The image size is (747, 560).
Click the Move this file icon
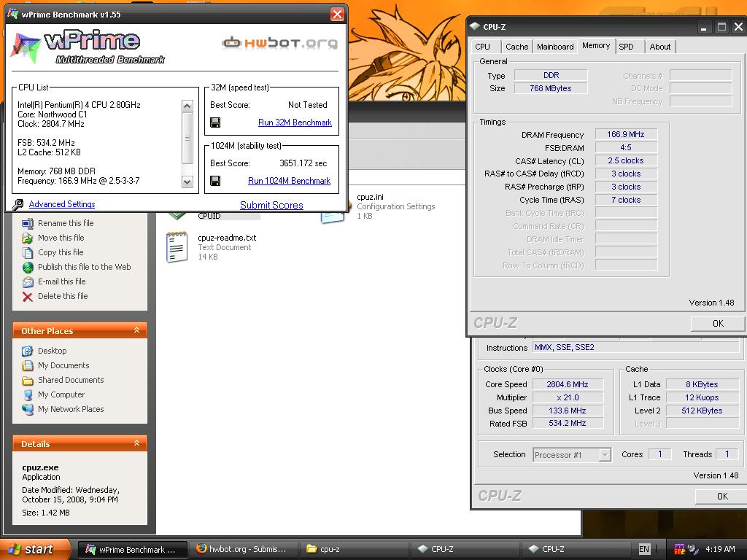point(28,238)
